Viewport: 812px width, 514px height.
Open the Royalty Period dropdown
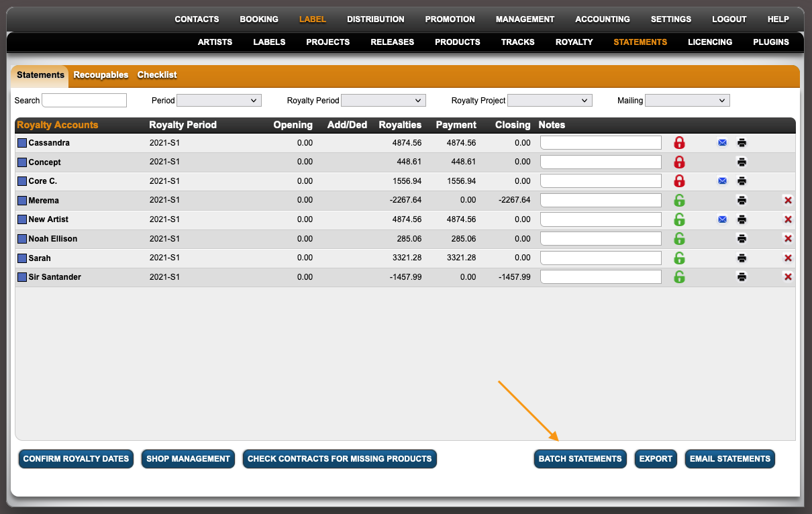coord(383,100)
